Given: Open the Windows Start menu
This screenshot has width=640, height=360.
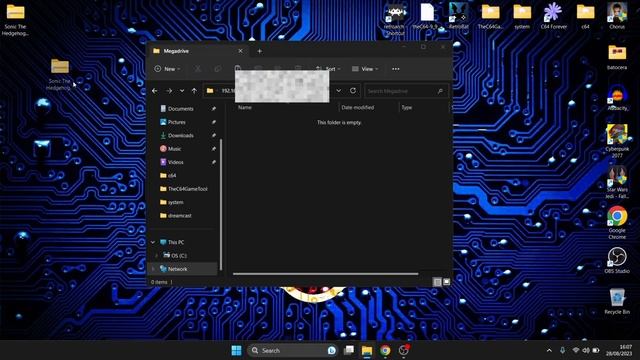Looking at the screenshot, I should [x=236, y=351].
